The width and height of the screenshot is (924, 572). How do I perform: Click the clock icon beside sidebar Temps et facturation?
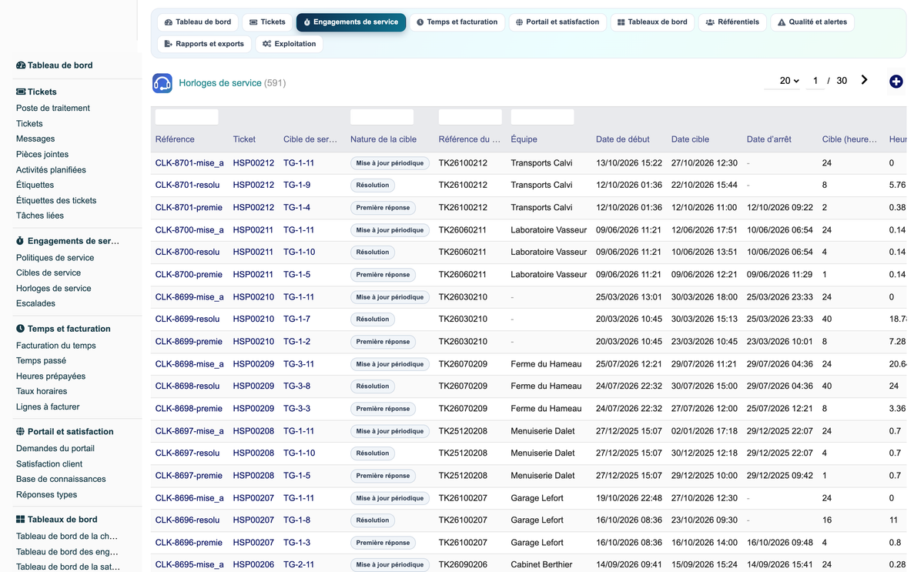tap(21, 329)
